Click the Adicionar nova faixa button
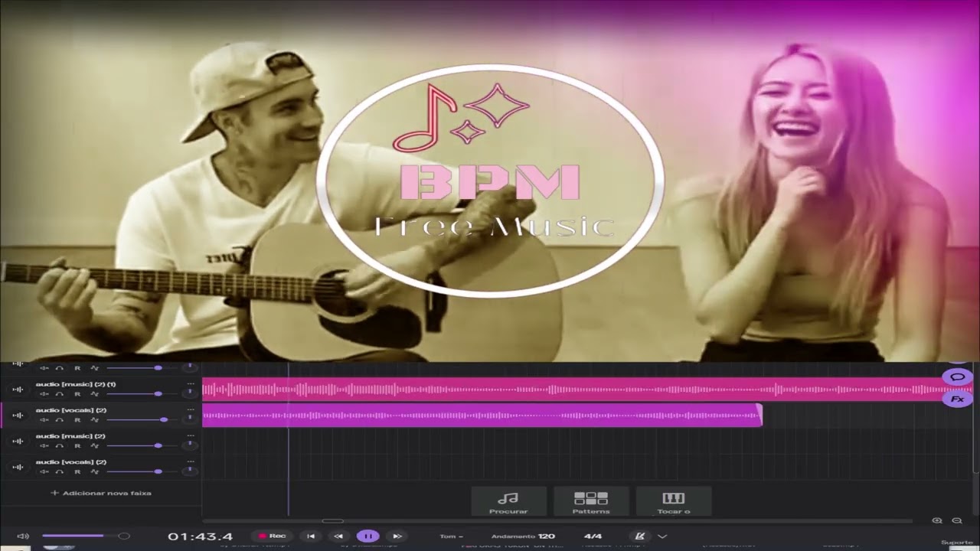980x551 pixels. [101, 493]
